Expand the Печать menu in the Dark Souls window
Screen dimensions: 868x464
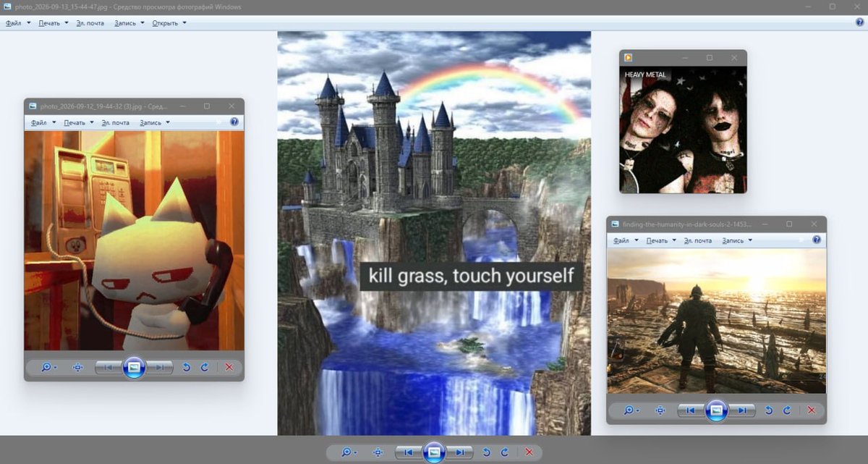pyautogui.click(x=661, y=240)
